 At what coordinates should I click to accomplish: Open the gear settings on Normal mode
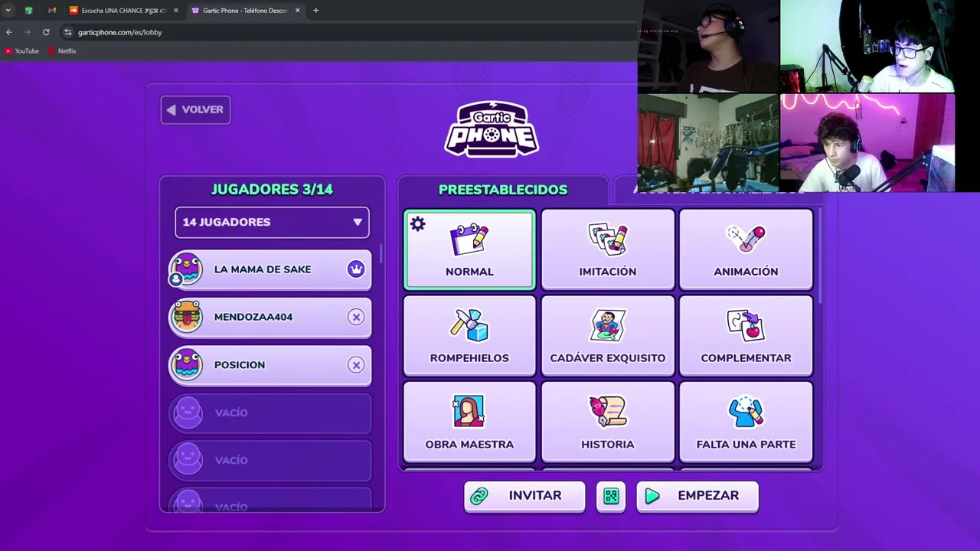pyautogui.click(x=417, y=224)
